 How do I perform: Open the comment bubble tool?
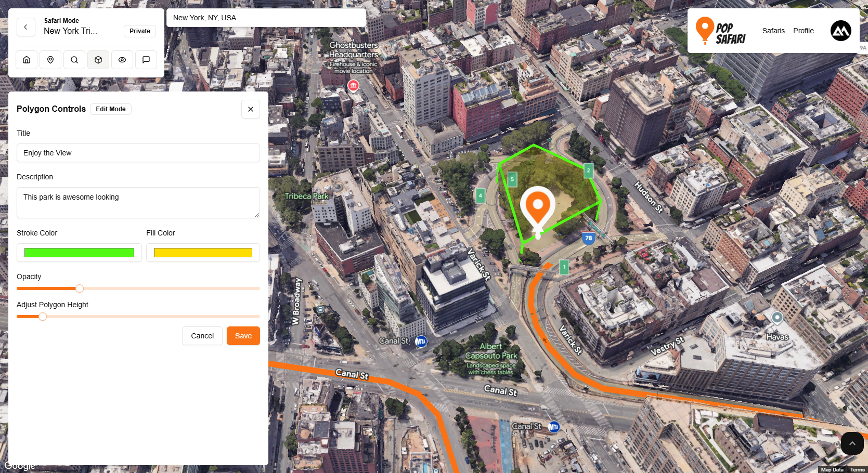coord(146,60)
